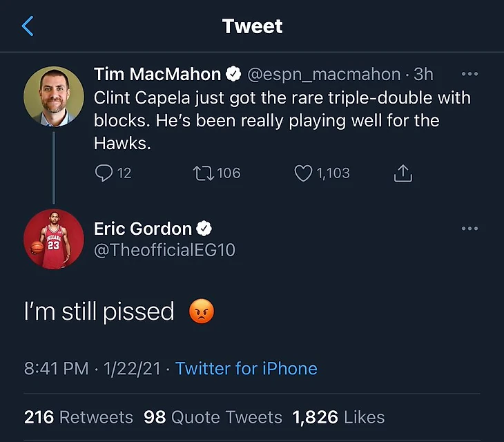Screen dimensions: 504x442
Task: Share Tim MacMahon's tweet
Action: click(403, 173)
